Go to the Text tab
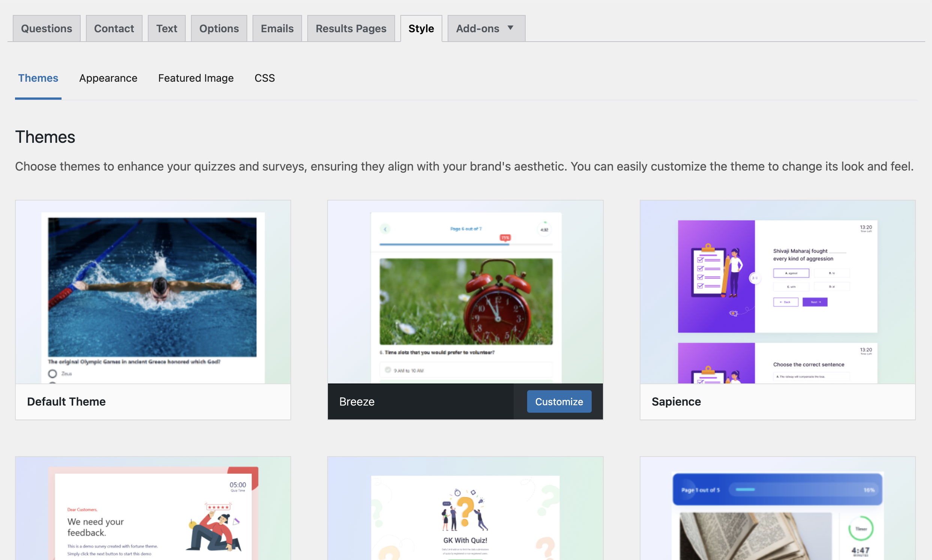 [x=167, y=29]
